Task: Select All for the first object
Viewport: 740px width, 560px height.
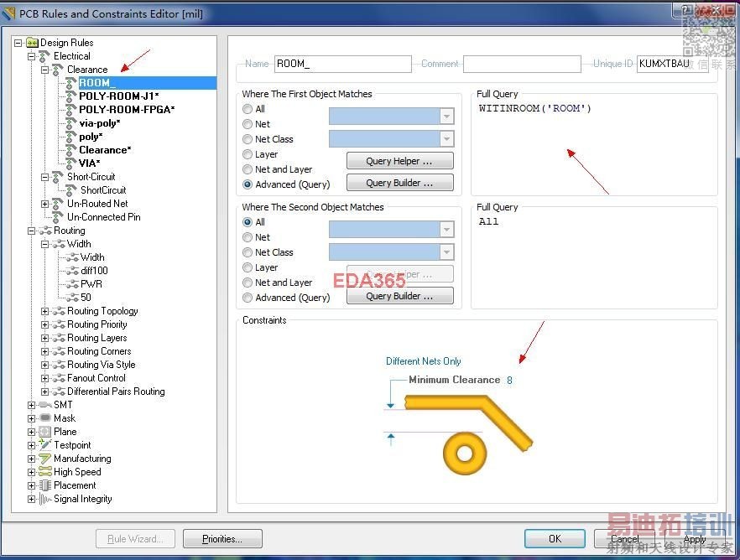Action: [x=248, y=109]
